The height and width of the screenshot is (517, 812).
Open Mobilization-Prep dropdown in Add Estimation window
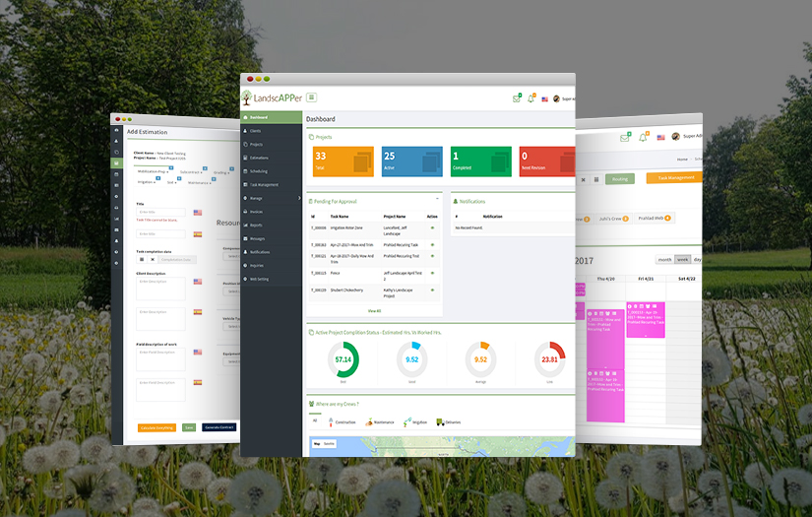153,171
